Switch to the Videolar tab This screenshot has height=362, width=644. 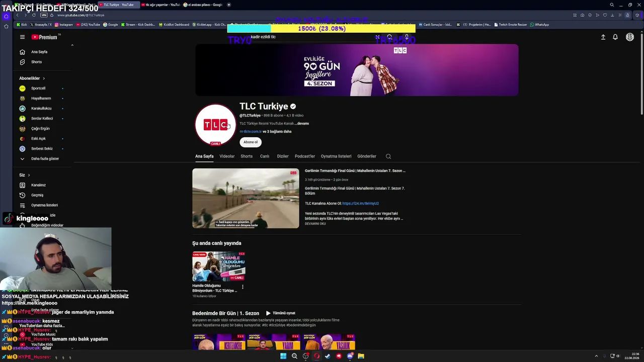[227, 156]
